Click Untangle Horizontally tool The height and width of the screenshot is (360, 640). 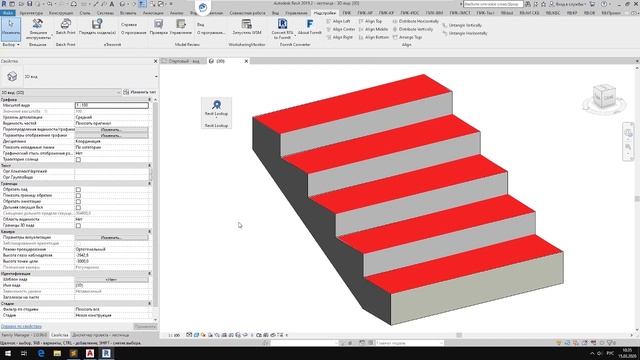click(x=464, y=33)
